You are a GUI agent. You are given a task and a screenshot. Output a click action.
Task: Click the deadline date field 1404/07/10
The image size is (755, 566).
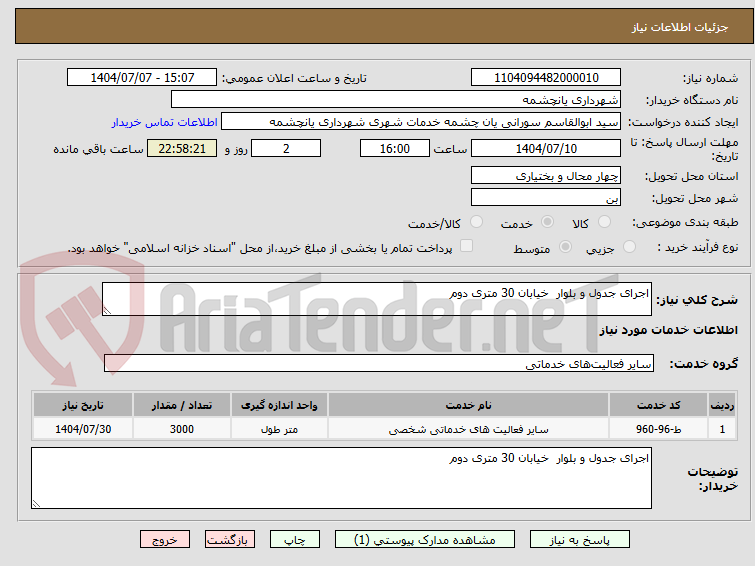[546, 148]
